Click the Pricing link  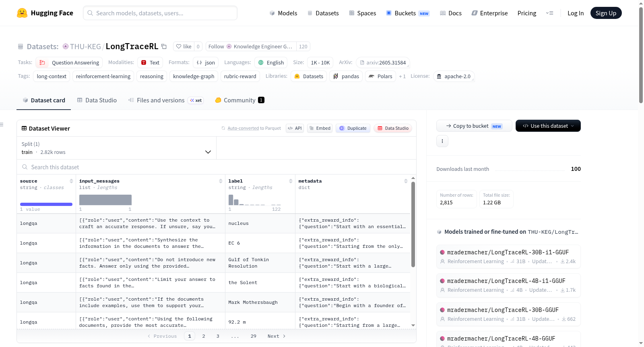[527, 13]
